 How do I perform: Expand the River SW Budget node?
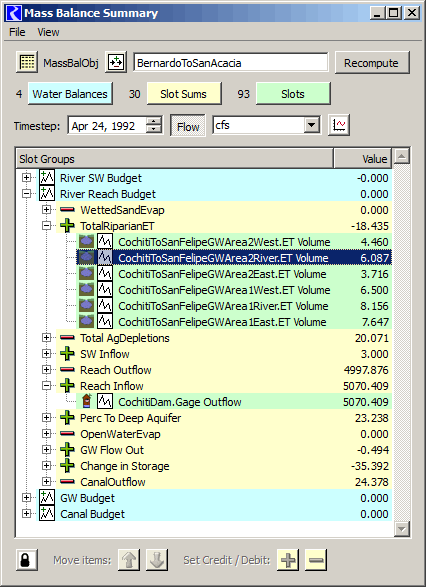[x=26, y=177]
